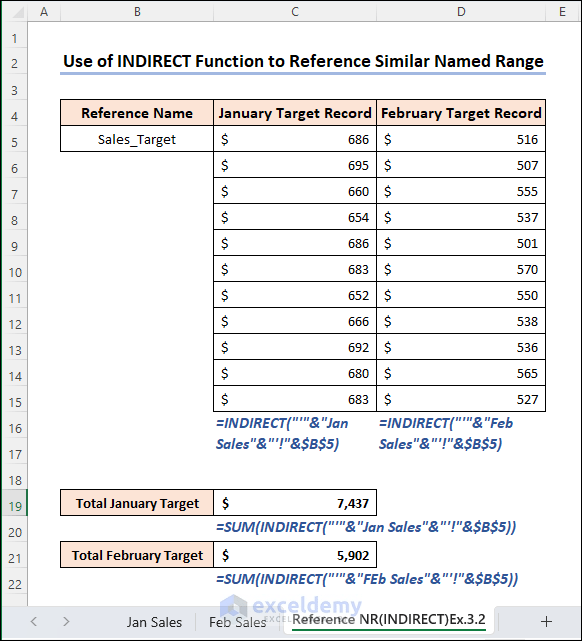Image resolution: width=582 pixels, height=641 pixels.
Task: Select column C header
Action: point(295,11)
